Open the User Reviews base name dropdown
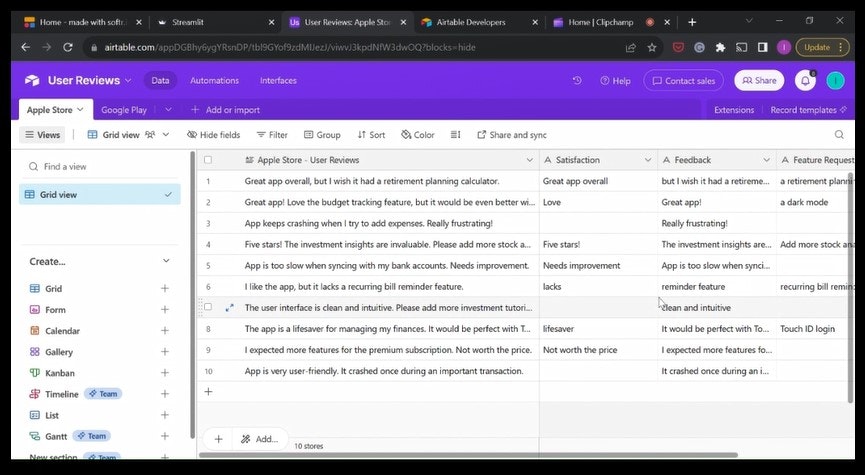The image size is (865, 475). pyautogui.click(x=128, y=81)
